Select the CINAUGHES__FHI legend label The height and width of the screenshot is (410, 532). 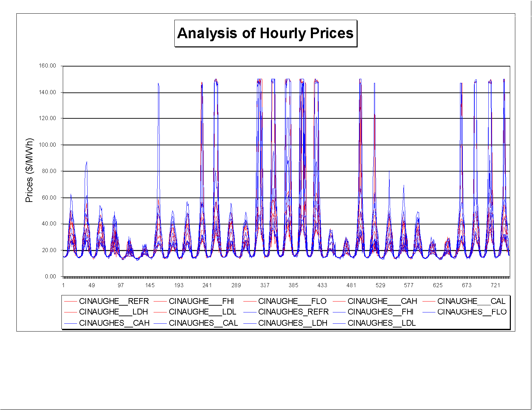380,312
